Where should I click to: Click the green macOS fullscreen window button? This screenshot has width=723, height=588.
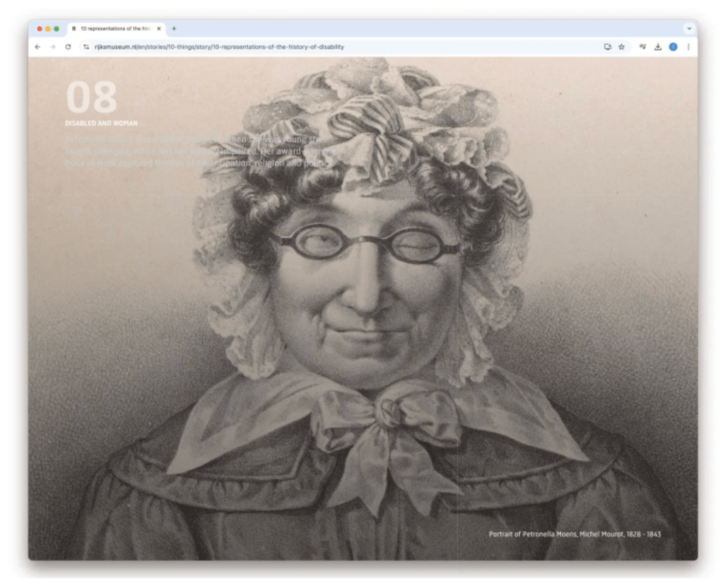point(57,29)
